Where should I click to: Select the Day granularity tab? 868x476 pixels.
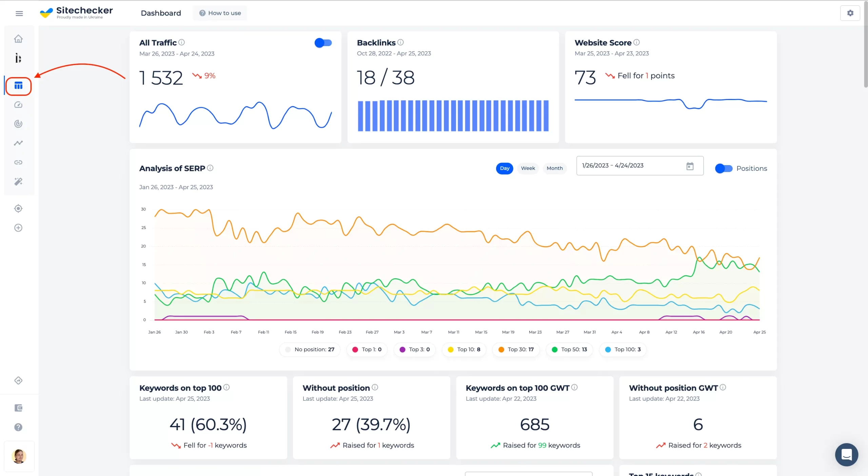point(505,168)
